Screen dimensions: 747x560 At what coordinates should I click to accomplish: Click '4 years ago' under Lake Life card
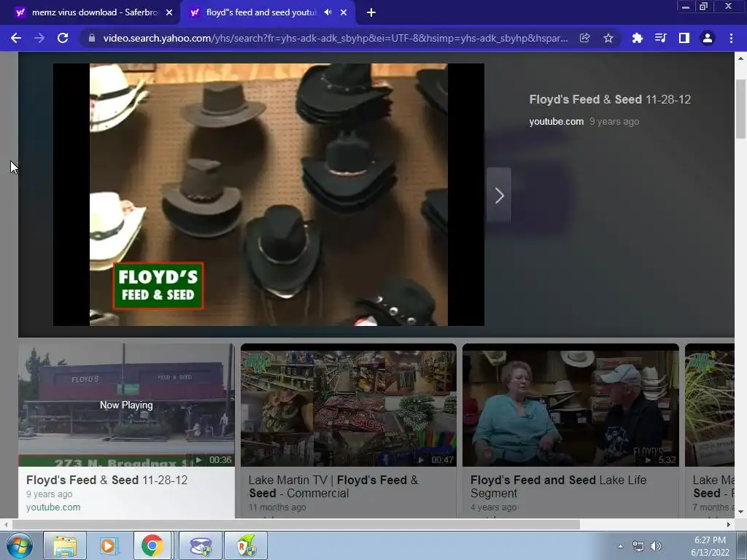[x=494, y=507]
